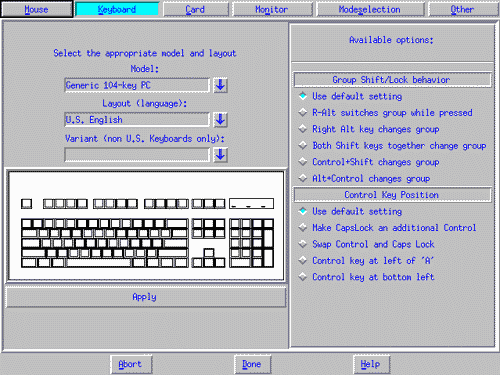Switch to the Other tab
500x375 pixels.
[463, 9]
